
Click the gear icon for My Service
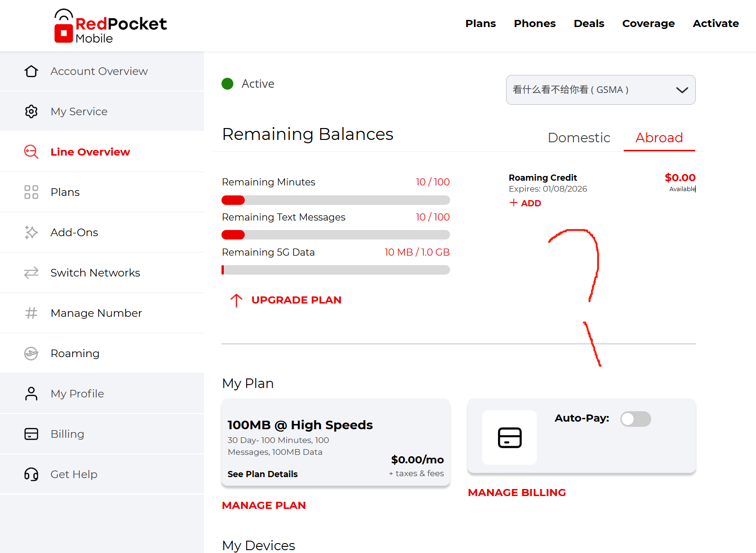[x=31, y=111]
